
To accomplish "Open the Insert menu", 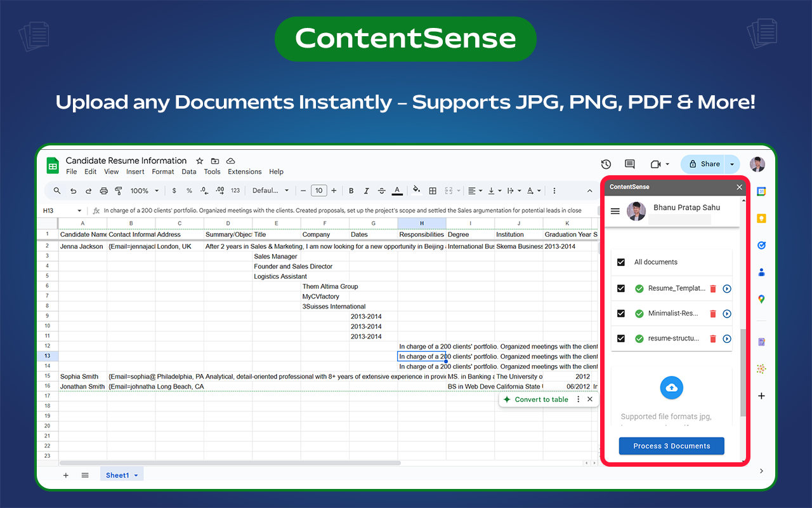I will tap(135, 171).
